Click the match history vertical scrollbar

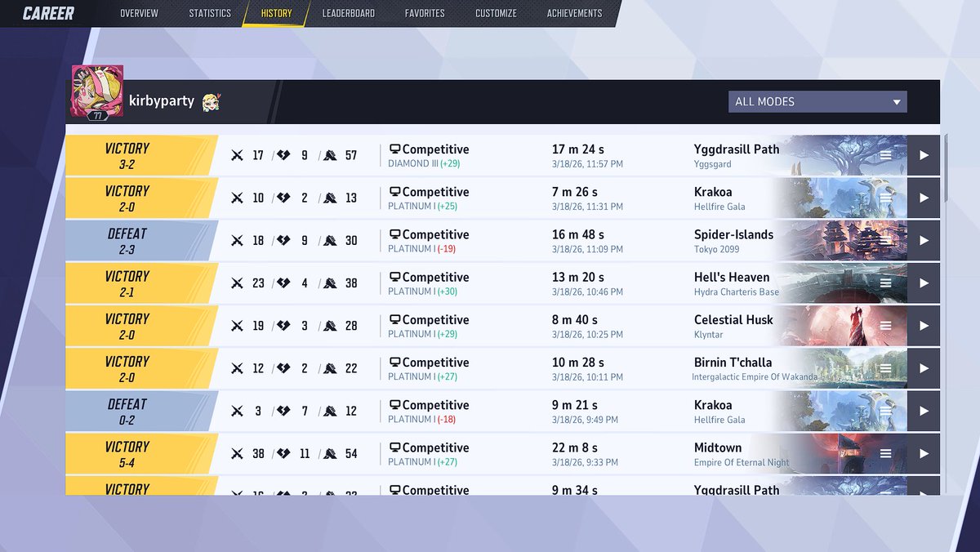[x=947, y=168]
